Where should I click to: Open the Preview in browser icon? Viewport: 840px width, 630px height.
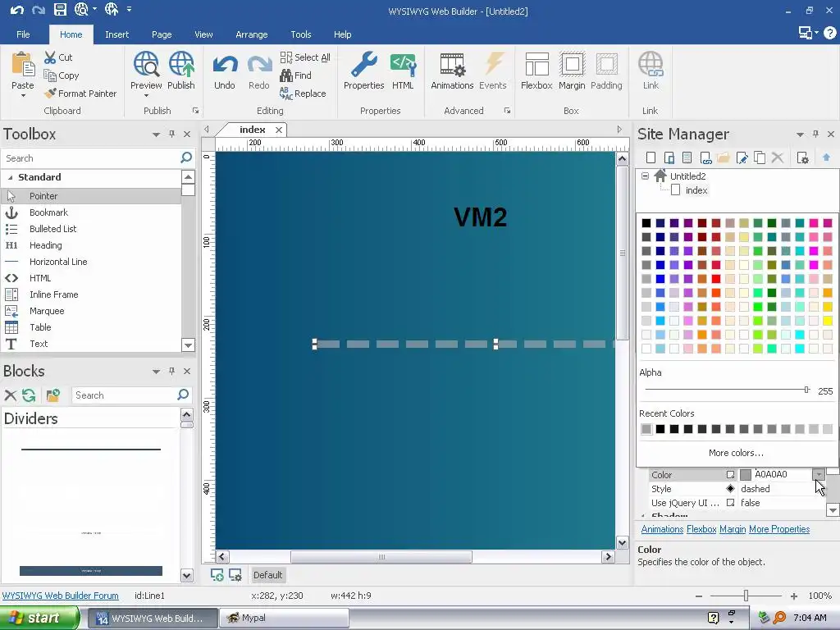[x=146, y=64]
